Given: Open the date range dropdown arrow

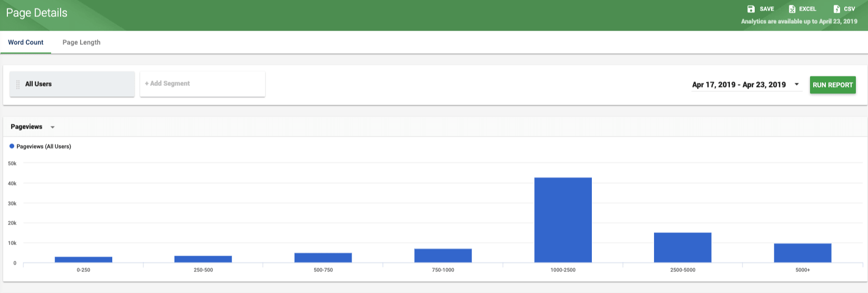Looking at the screenshot, I should (x=796, y=84).
